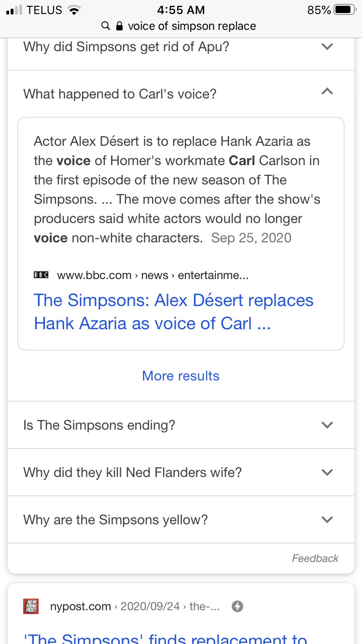Image resolution: width=362 pixels, height=644 pixels.
Task: Tap the Wi-Fi icon in status bar
Action: [74, 10]
